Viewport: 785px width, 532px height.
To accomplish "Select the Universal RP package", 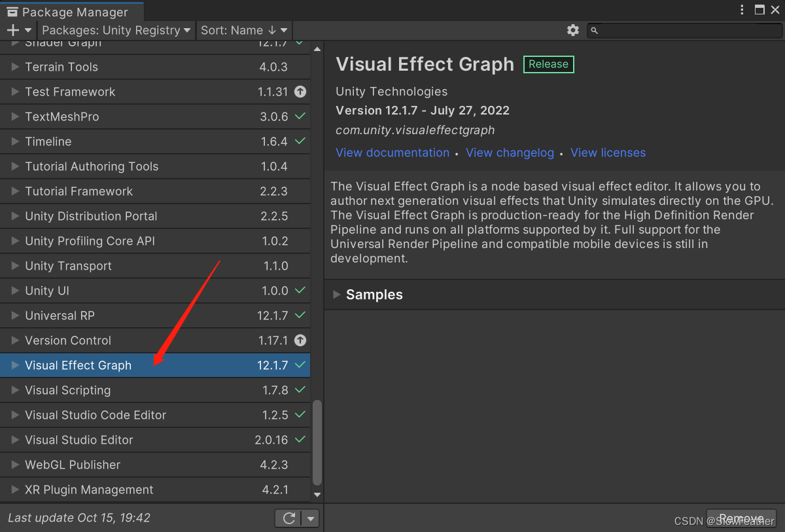I will (155, 315).
